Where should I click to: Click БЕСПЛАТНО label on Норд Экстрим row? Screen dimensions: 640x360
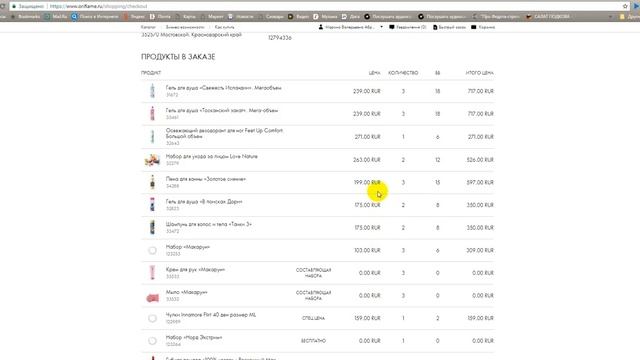313,341
